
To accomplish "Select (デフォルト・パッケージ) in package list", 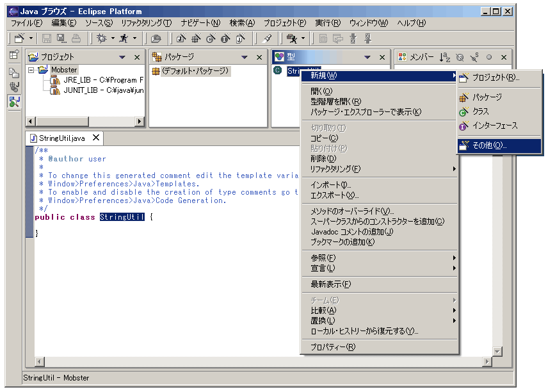I will [191, 71].
